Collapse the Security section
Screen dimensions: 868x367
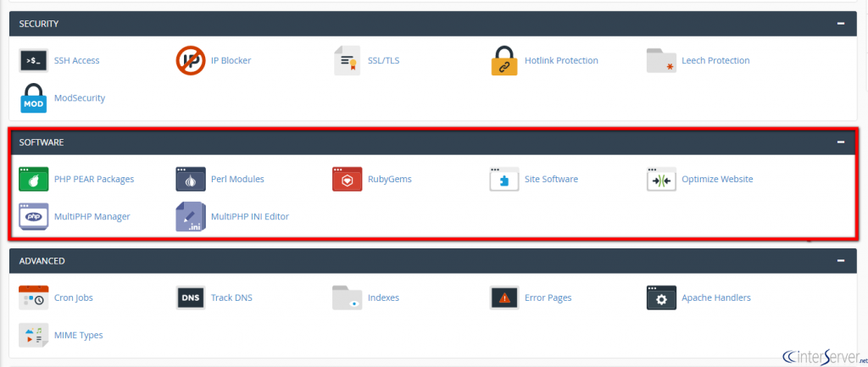pos(841,24)
